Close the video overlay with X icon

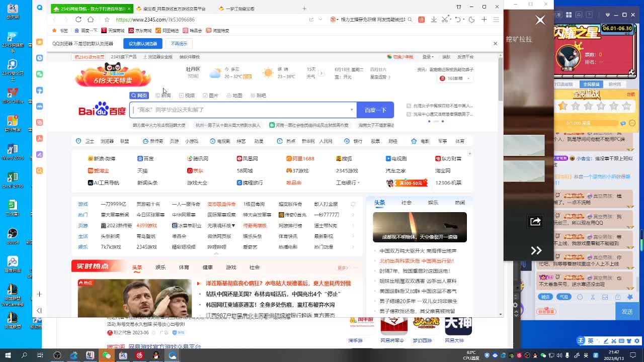click(540, 20)
